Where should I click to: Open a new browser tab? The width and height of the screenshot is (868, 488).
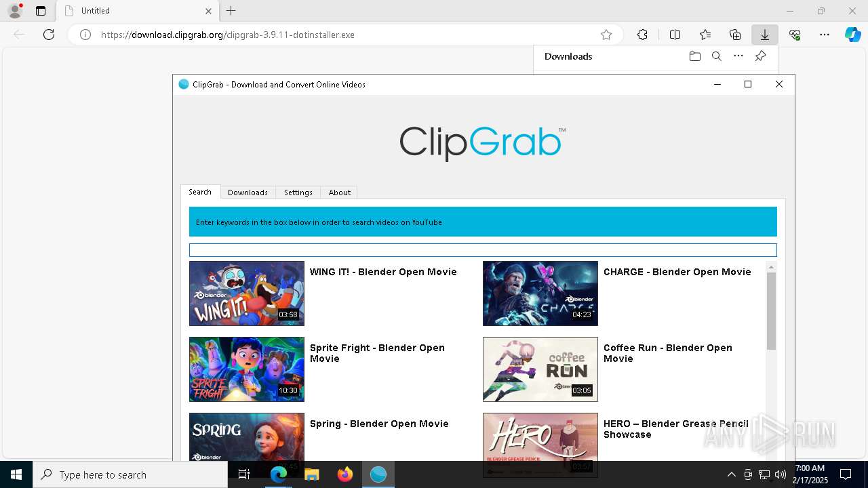(231, 11)
